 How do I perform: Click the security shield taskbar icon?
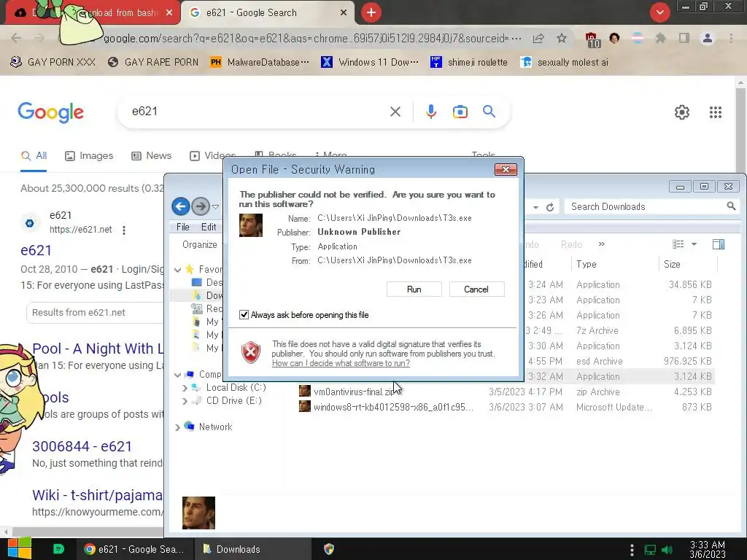point(329,549)
